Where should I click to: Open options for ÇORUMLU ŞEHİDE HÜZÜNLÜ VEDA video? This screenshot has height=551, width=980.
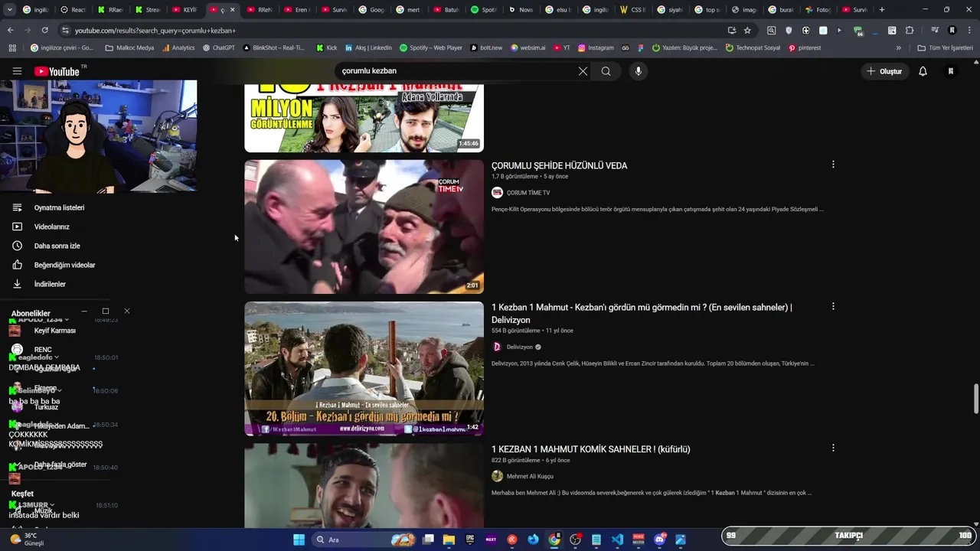click(833, 165)
